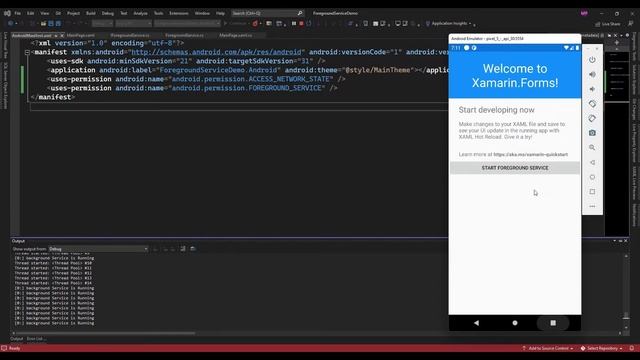Click the feedback icon near Live Share

tap(631, 24)
